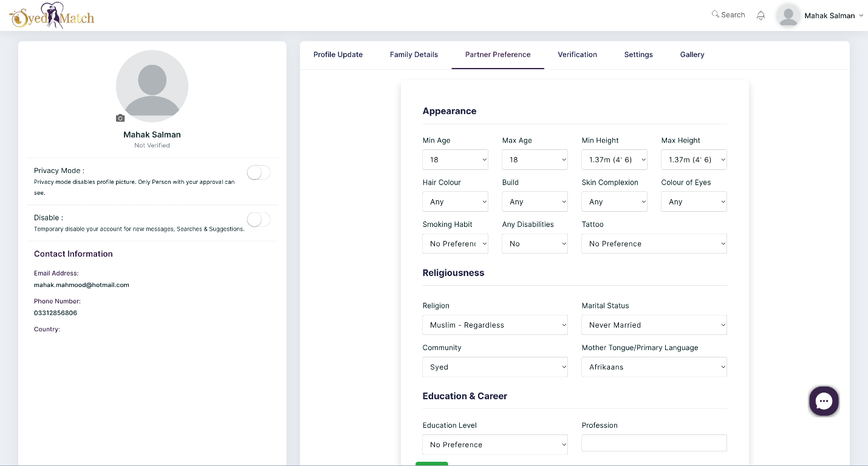
Task: Open the Education Level dropdown
Action: point(495,444)
